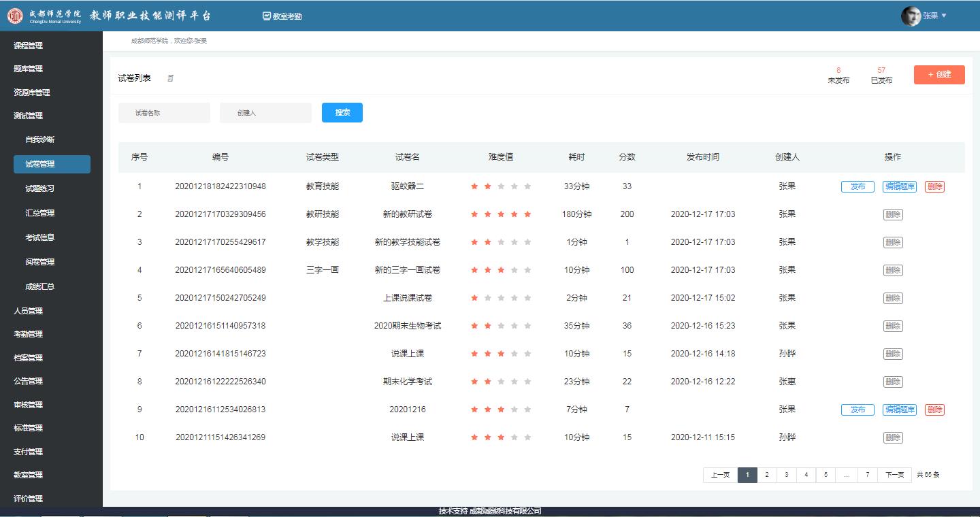Click 删除 in the 新的教研试卷 row

[893, 214]
